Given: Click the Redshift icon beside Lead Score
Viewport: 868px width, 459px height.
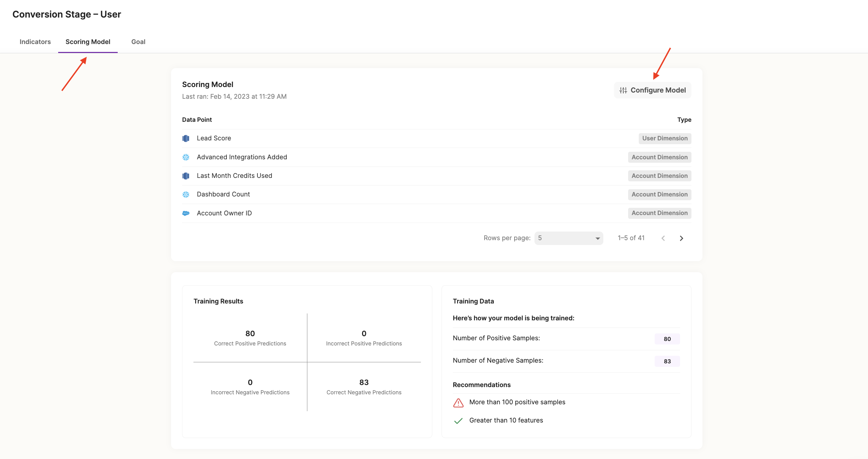Looking at the screenshot, I should click(186, 138).
